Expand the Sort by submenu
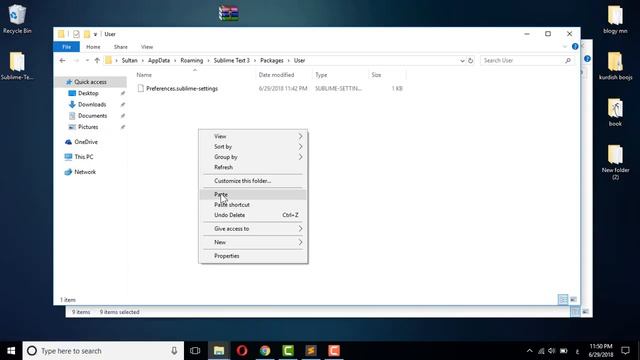This screenshot has width=640, height=360. click(253, 147)
